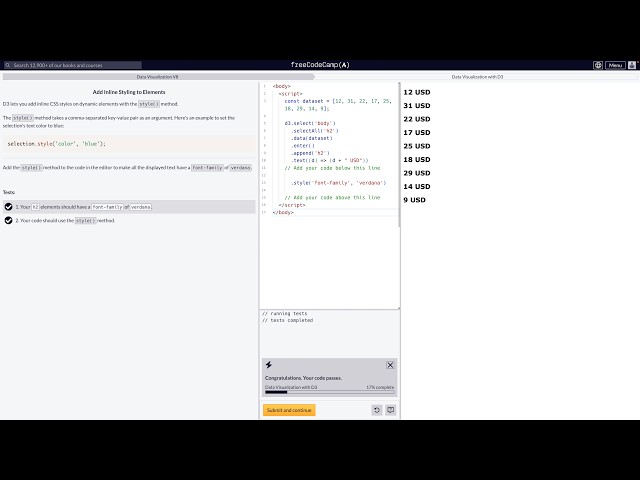
Task: Click 'Congratulations. Your code passes.' message
Action: click(303, 378)
